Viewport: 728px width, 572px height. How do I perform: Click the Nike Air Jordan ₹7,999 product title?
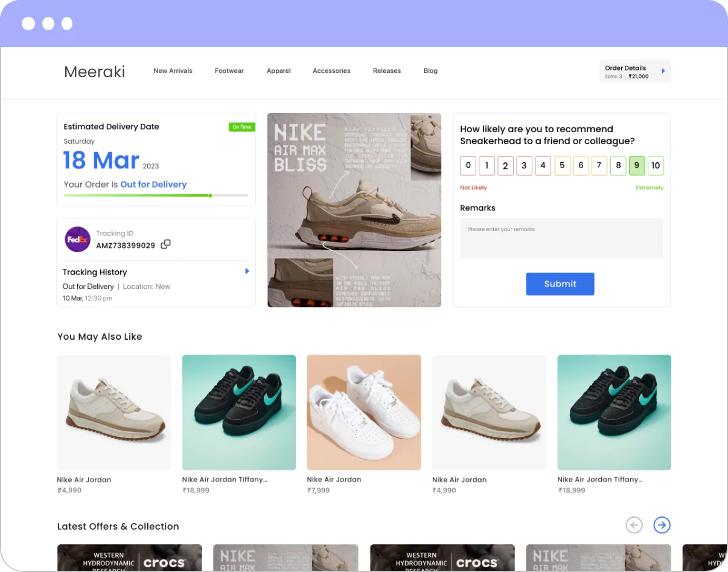pyautogui.click(x=334, y=480)
